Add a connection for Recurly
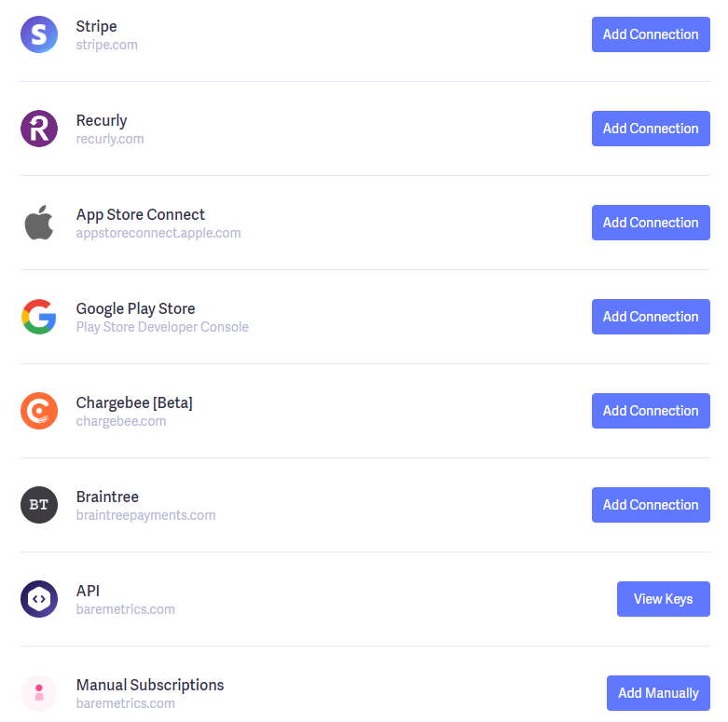Image resolution: width=728 pixels, height=722 pixels. 651,129
